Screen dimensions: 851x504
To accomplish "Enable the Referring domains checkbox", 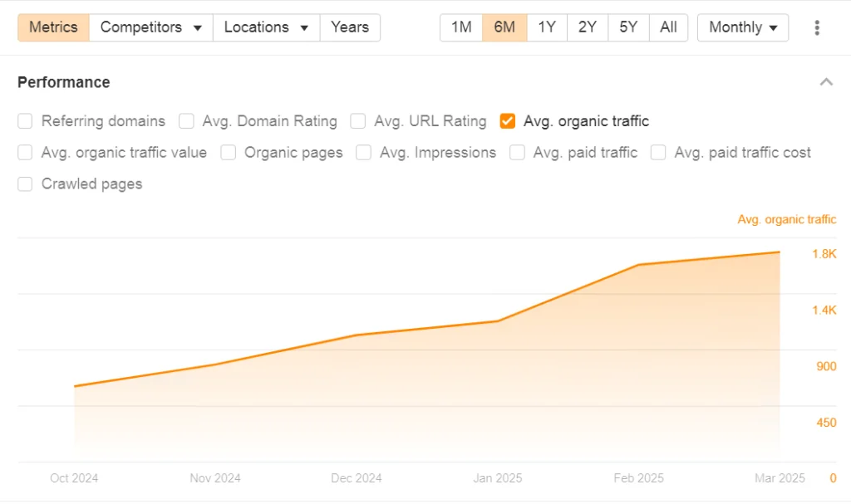I will point(26,121).
